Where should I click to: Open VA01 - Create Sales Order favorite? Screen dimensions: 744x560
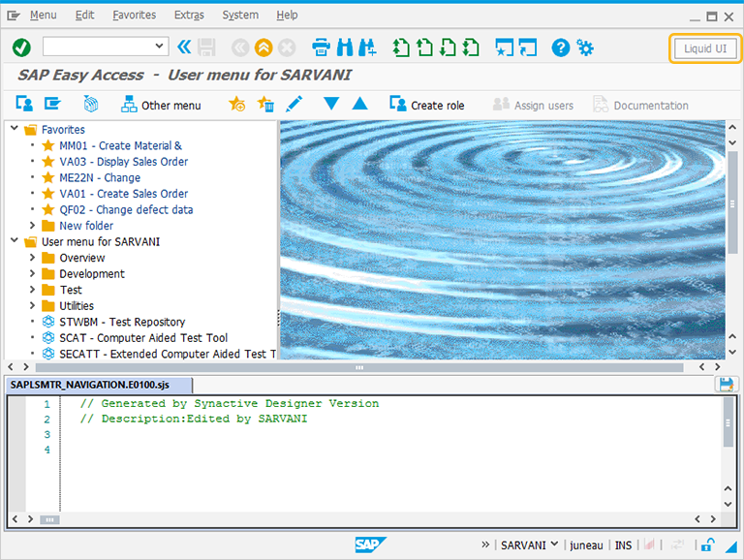123,194
